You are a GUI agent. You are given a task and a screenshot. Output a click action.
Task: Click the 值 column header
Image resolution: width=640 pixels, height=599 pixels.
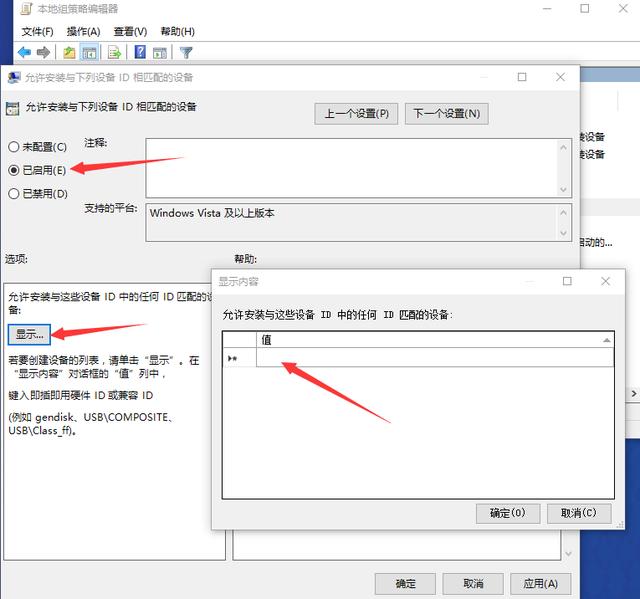435,339
